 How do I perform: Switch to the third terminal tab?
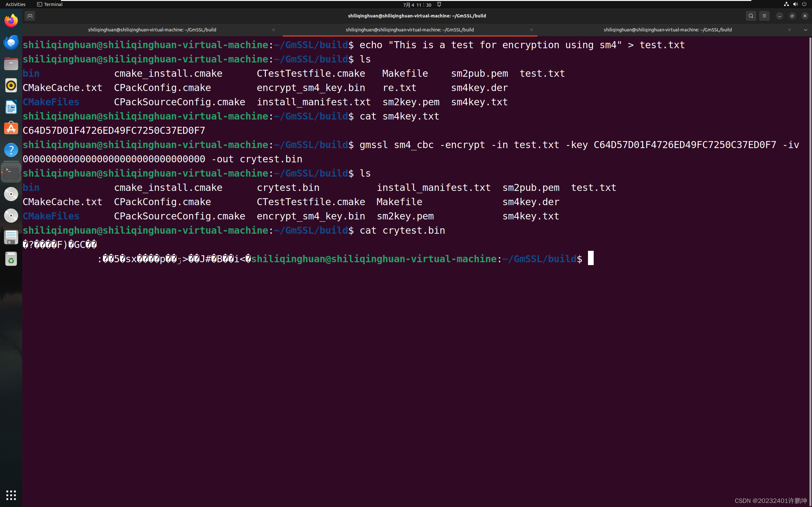[668, 30]
